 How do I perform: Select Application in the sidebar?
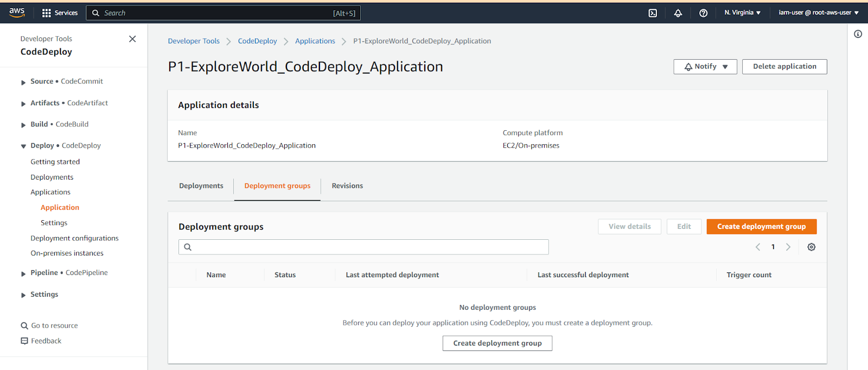pos(60,207)
